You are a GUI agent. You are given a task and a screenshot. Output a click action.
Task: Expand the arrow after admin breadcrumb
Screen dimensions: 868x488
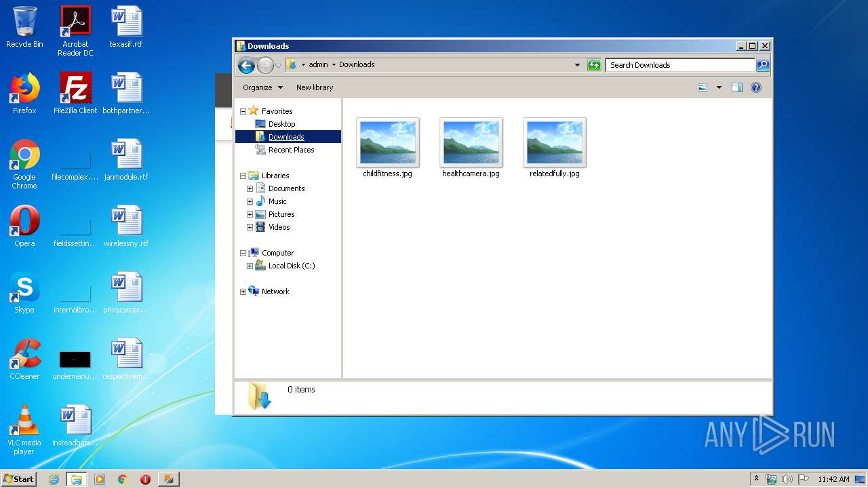(334, 65)
